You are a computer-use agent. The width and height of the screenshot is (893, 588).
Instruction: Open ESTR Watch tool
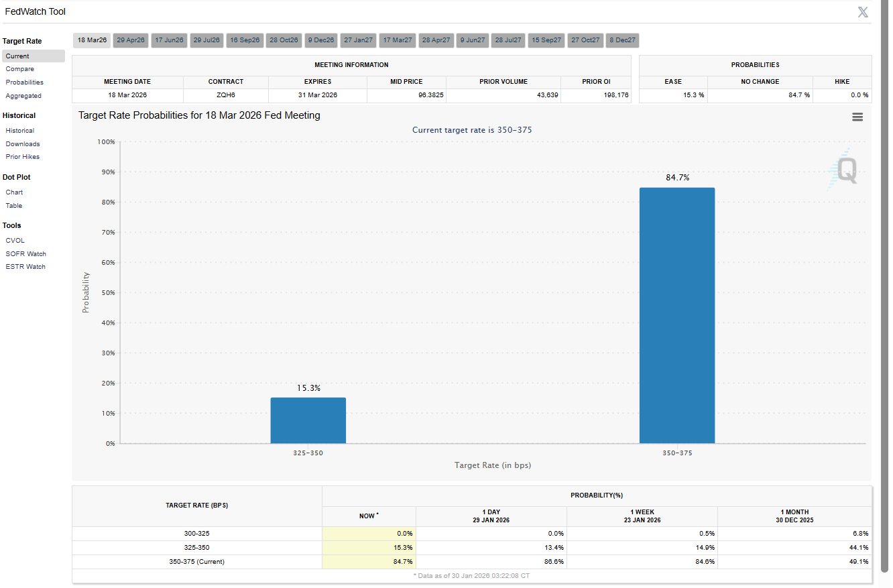tap(25, 267)
